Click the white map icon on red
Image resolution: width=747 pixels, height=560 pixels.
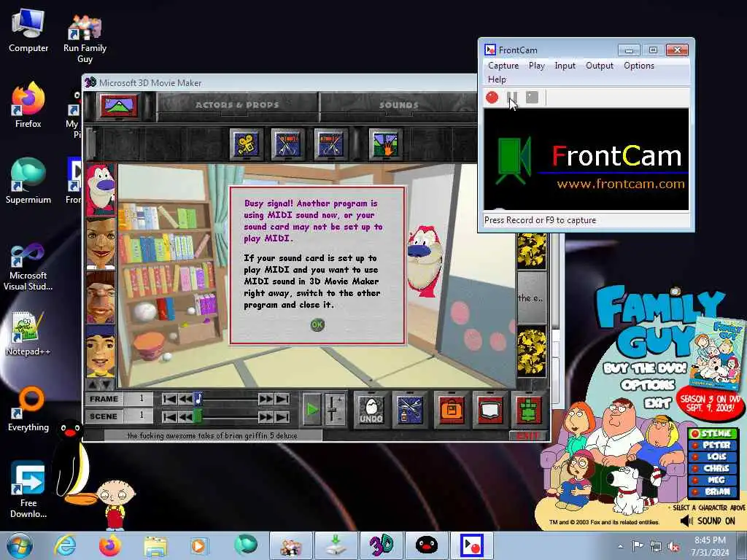pos(489,410)
